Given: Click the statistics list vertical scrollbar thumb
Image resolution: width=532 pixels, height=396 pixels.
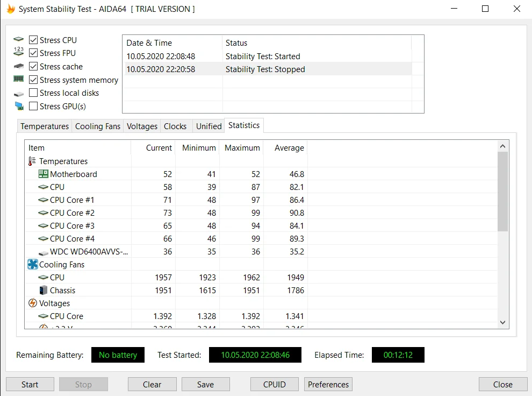Looking at the screenshot, I should [503, 192].
